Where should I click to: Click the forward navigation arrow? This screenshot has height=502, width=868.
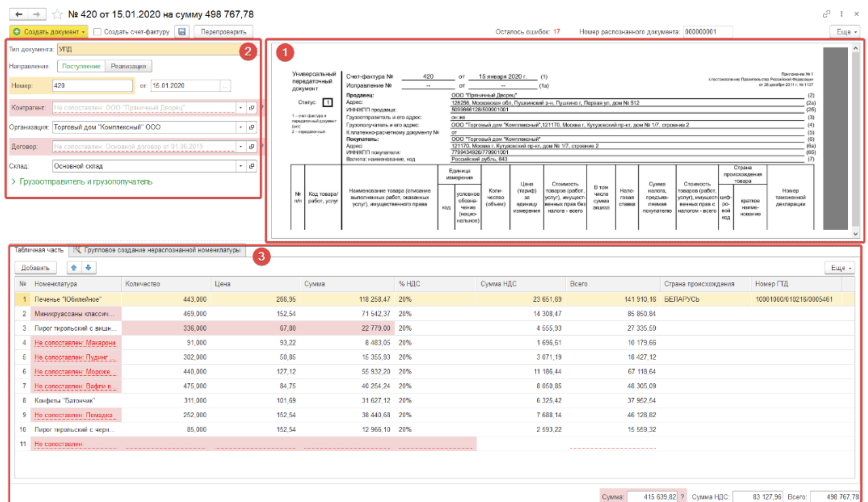coord(36,14)
